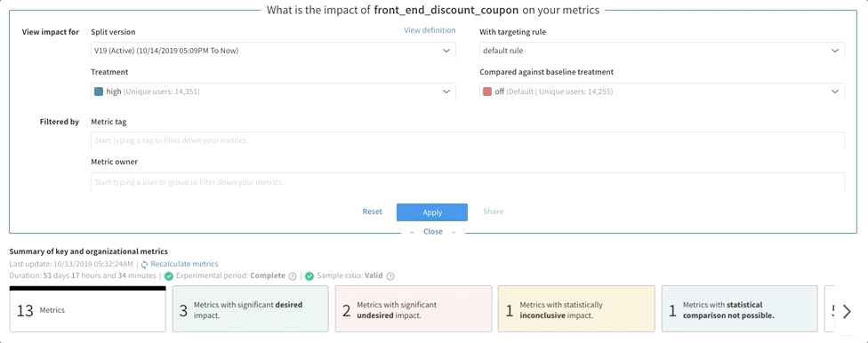Click the Experimental period info icon
This screenshot has height=343, width=868.
coord(293,276)
